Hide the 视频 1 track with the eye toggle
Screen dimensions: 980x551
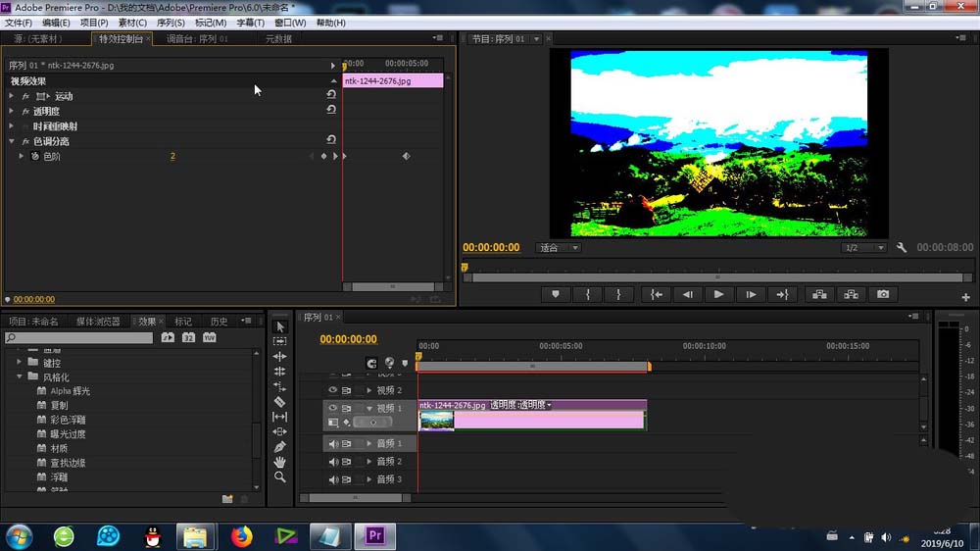(332, 408)
